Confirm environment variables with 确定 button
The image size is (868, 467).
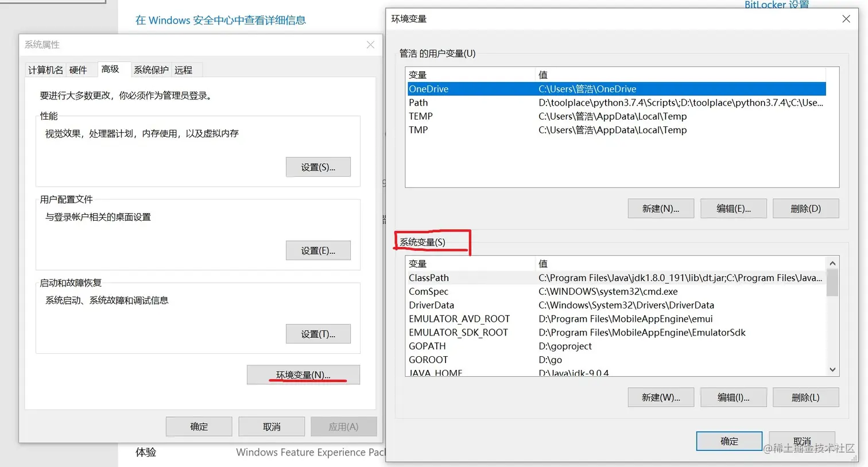click(729, 441)
